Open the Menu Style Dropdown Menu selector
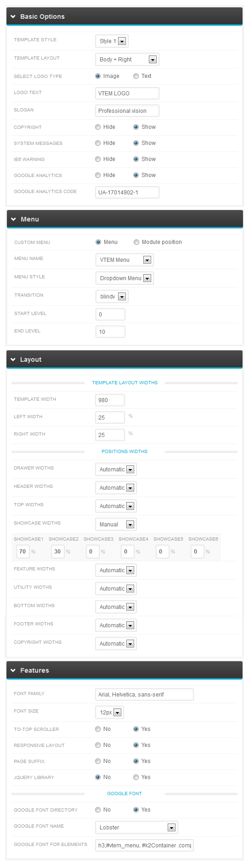Screen dimensions: 249x868 tap(124, 278)
